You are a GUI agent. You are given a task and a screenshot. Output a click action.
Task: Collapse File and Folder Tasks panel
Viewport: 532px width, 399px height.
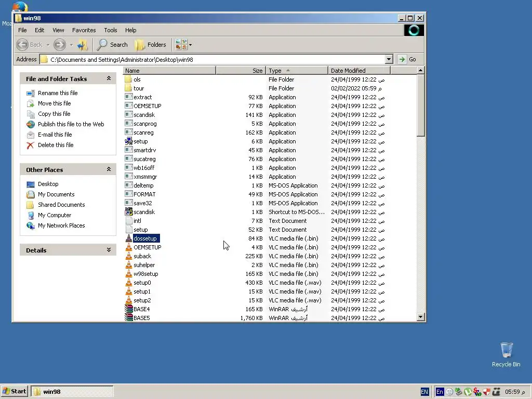click(109, 79)
